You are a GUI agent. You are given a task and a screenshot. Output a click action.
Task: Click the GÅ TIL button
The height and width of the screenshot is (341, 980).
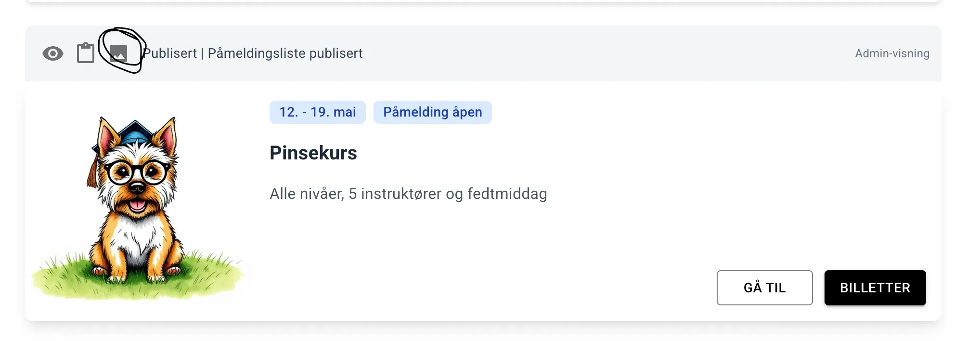[x=764, y=288]
